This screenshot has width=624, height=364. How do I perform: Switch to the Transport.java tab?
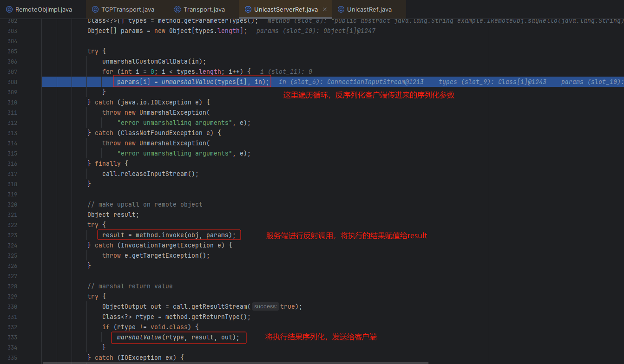(204, 9)
